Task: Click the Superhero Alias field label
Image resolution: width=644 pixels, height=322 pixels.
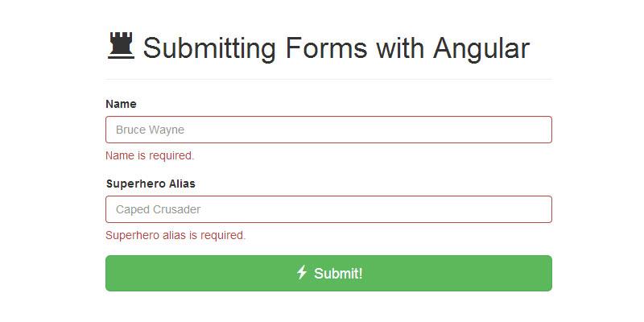Action: (151, 184)
